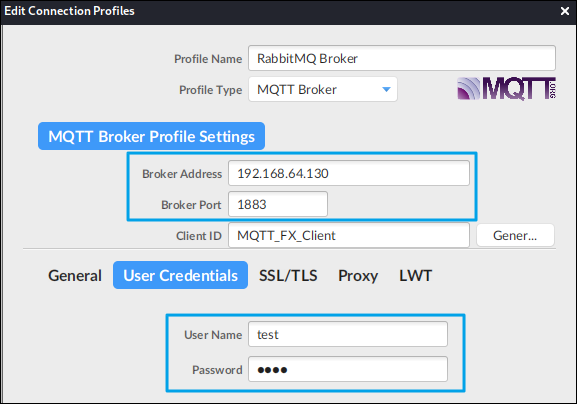
Task: Select MQTT Broker Profile Settings header
Action: (x=151, y=136)
